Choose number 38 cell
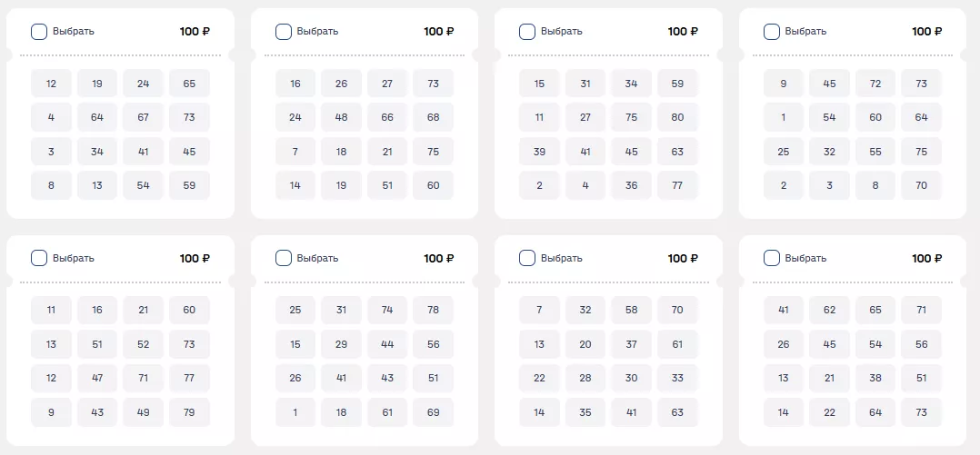The width and height of the screenshot is (980, 455). 875,378
